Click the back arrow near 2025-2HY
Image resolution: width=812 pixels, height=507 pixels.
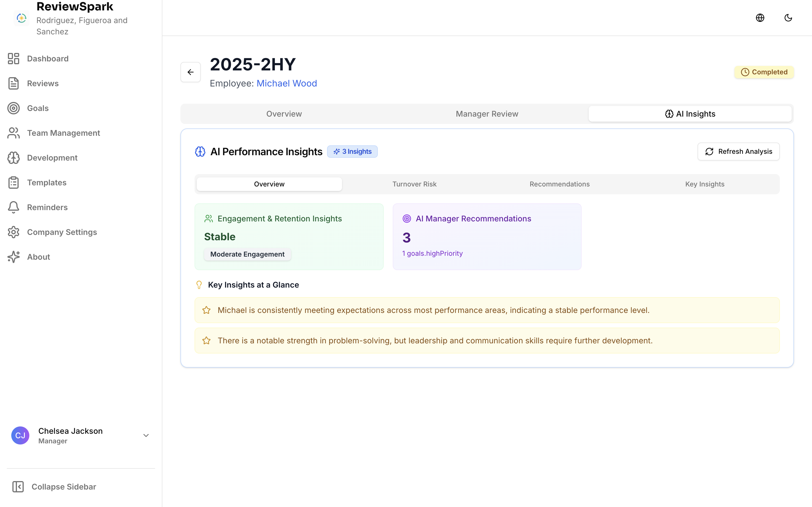(190, 72)
